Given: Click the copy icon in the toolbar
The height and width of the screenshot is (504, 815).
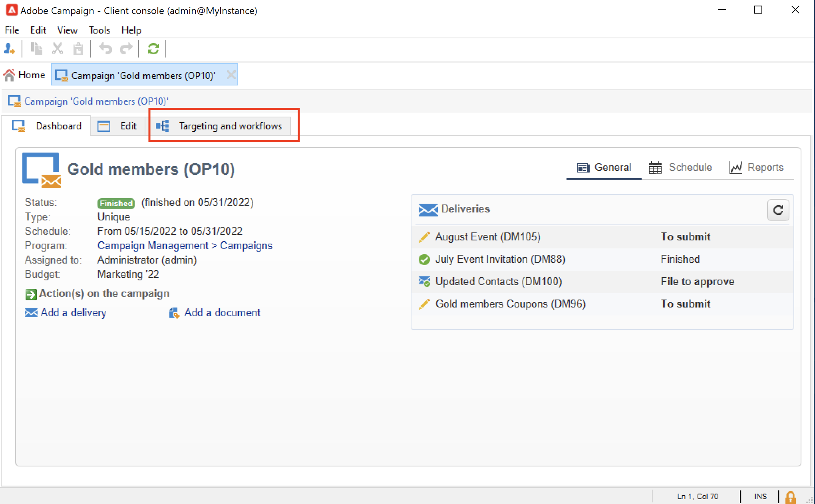Looking at the screenshot, I should [x=37, y=49].
